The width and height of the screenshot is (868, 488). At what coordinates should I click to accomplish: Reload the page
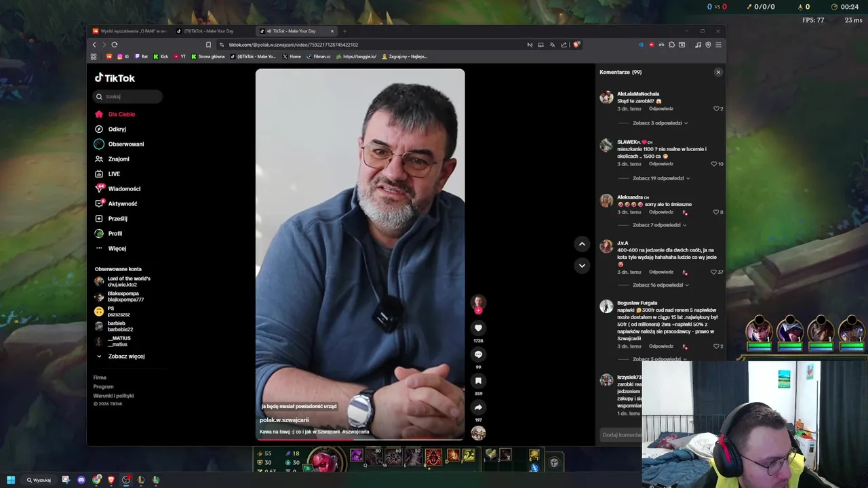click(x=114, y=45)
